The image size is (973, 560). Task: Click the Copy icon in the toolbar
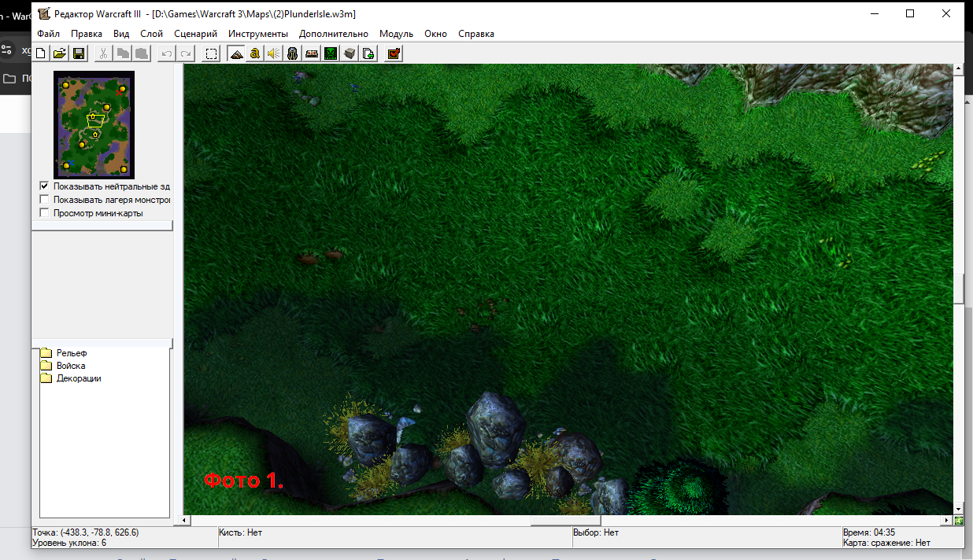tap(123, 53)
